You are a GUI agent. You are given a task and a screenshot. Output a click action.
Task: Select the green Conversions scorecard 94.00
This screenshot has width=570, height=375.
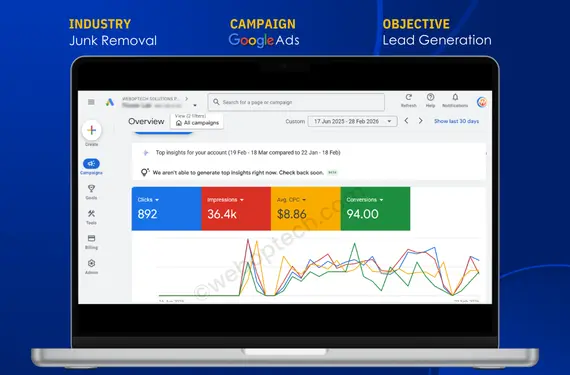[x=375, y=209]
